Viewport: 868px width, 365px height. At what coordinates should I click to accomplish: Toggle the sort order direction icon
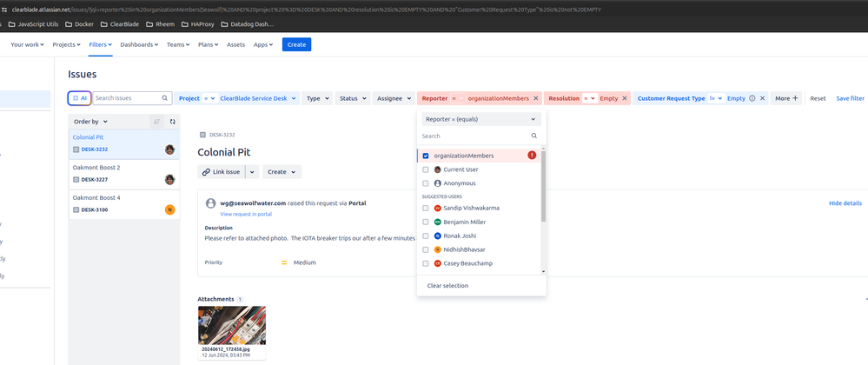pyautogui.click(x=156, y=122)
